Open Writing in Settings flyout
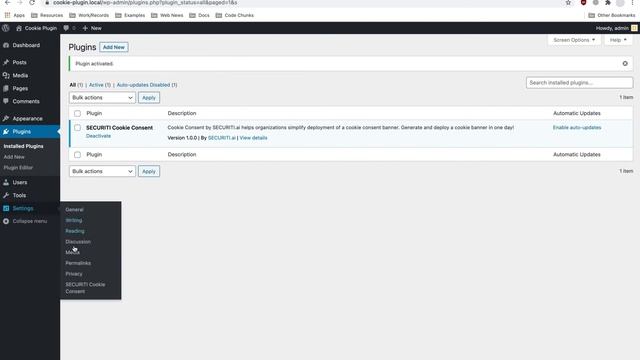This screenshot has width=640, height=360. [74, 220]
